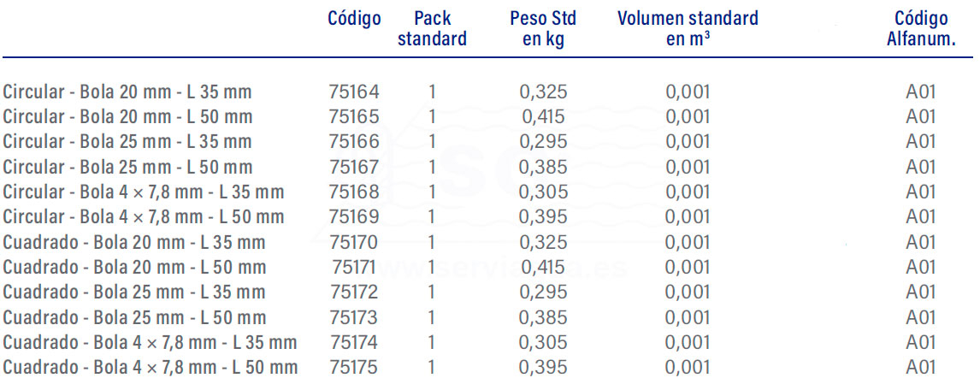The image size is (980, 384).
Task: Click Circular - Bola 4 × 7,8 mm - L 35 mm
Action: tap(144, 192)
